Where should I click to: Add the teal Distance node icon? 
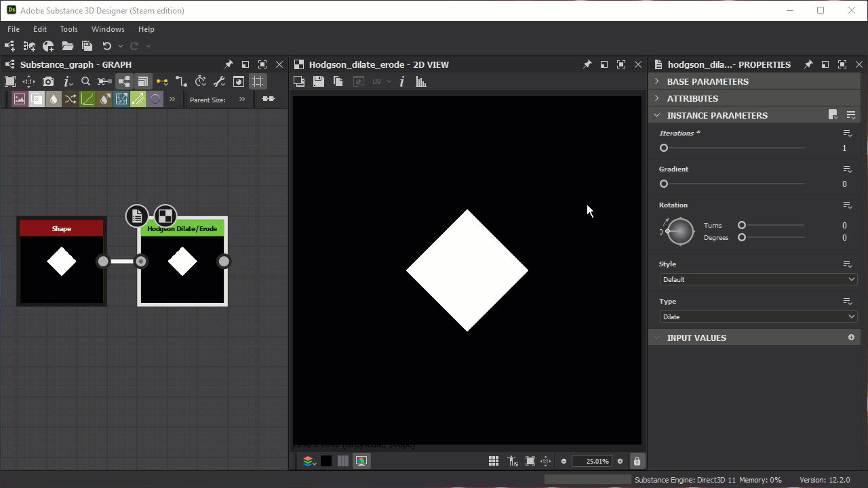click(x=121, y=99)
